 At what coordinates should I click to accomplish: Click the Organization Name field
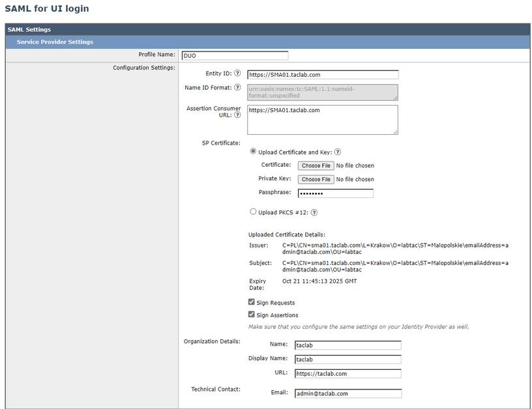(x=347, y=345)
